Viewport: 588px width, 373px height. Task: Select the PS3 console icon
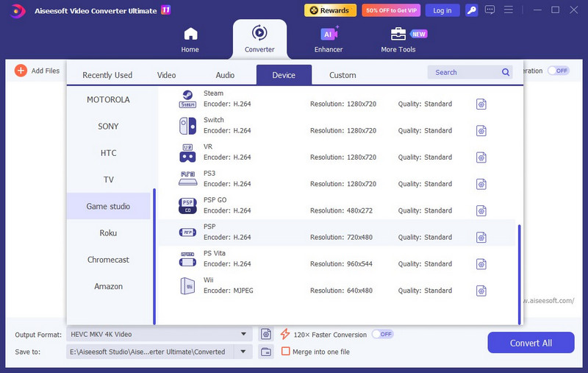(187, 179)
